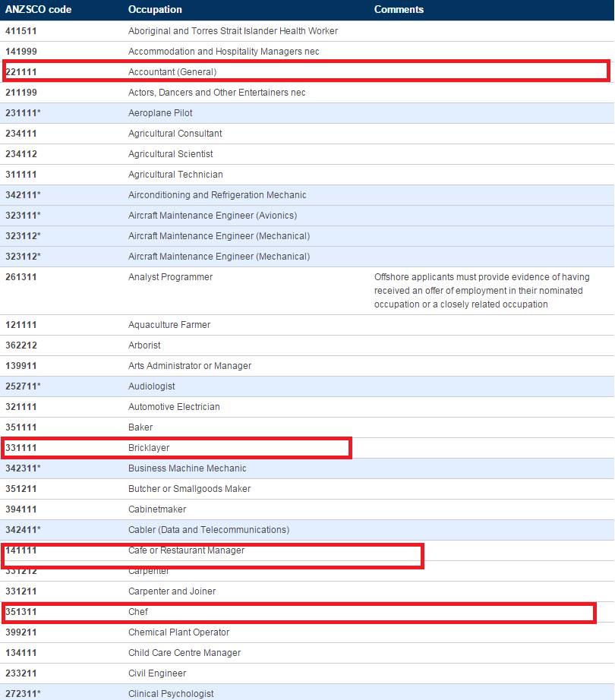Click the offshore applicants comment text
615x700 pixels.
(x=481, y=291)
